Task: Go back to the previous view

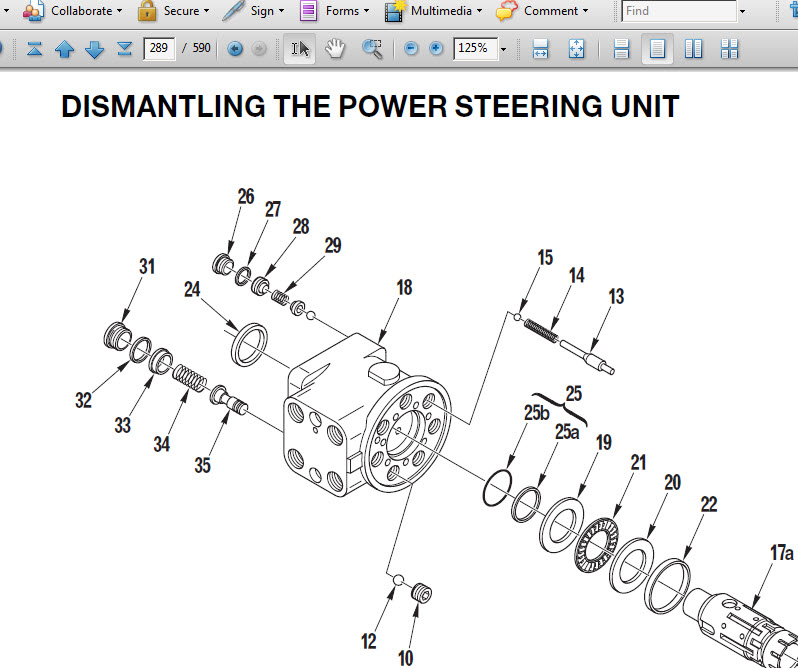Action: [235, 49]
